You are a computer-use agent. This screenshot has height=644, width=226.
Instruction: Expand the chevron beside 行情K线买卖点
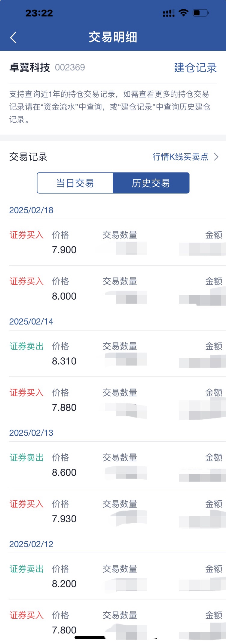pyautogui.click(x=216, y=157)
